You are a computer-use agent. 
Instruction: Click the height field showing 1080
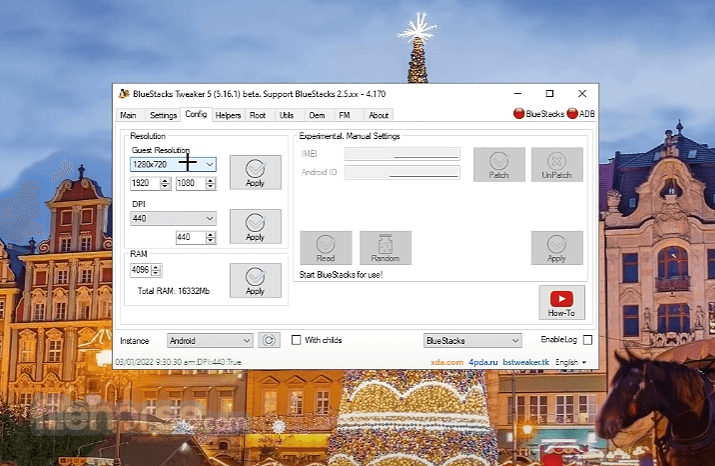(x=191, y=183)
